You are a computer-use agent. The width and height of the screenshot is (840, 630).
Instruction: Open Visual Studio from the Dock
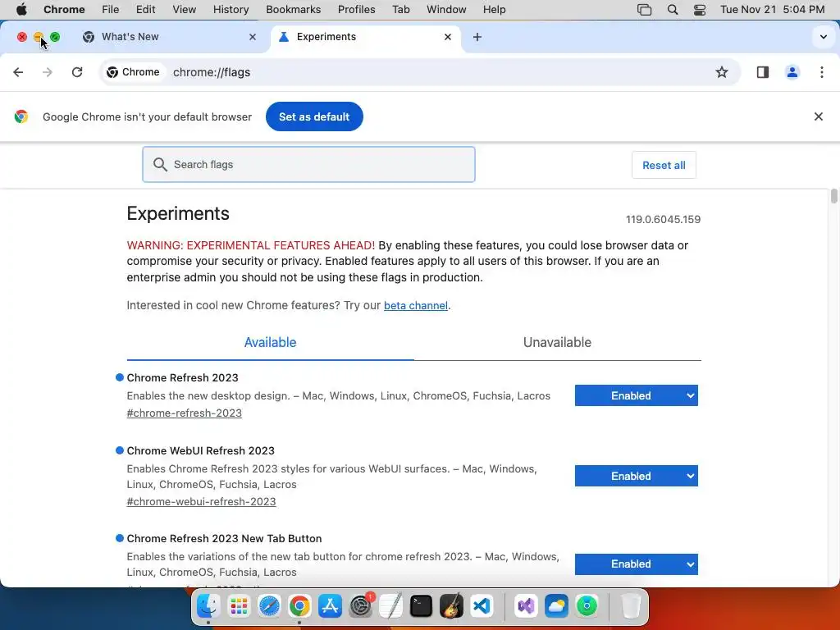pos(526,606)
